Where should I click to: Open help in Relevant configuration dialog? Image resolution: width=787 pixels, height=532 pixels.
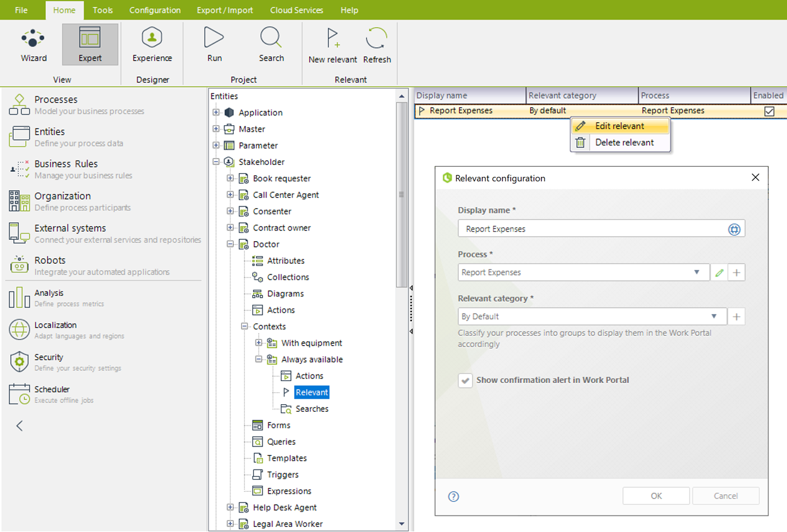pyautogui.click(x=453, y=496)
